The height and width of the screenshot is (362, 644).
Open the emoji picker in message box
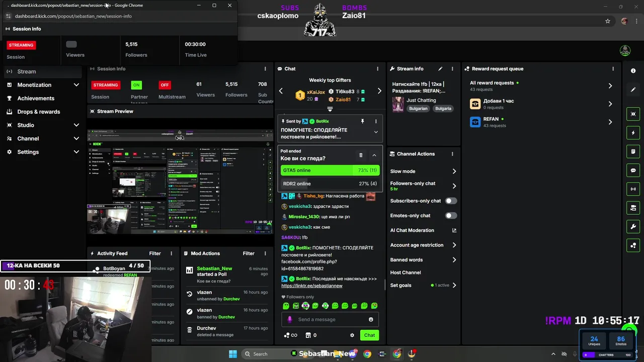click(x=371, y=319)
